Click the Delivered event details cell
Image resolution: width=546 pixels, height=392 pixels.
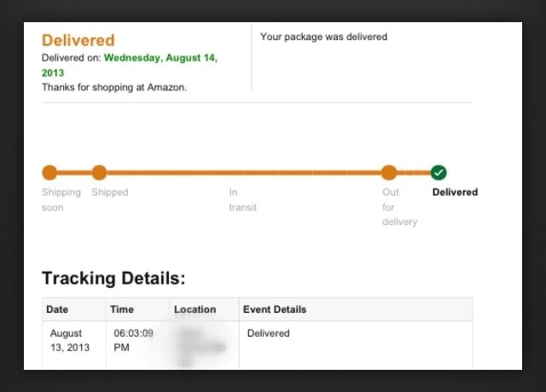[x=268, y=333]
